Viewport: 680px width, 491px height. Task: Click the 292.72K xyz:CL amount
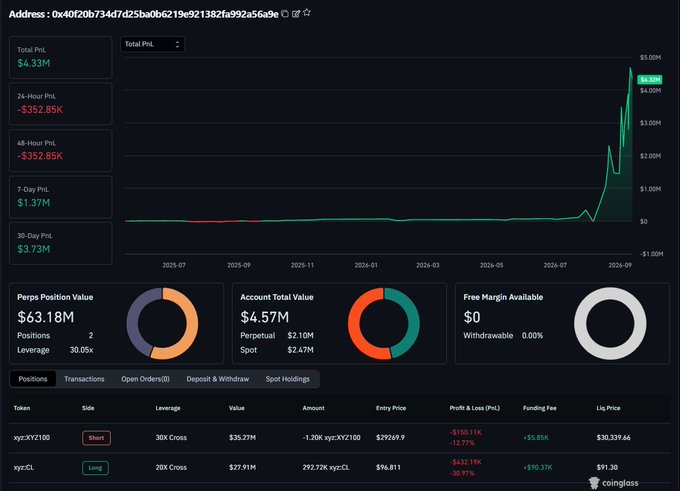click(327, 468)
